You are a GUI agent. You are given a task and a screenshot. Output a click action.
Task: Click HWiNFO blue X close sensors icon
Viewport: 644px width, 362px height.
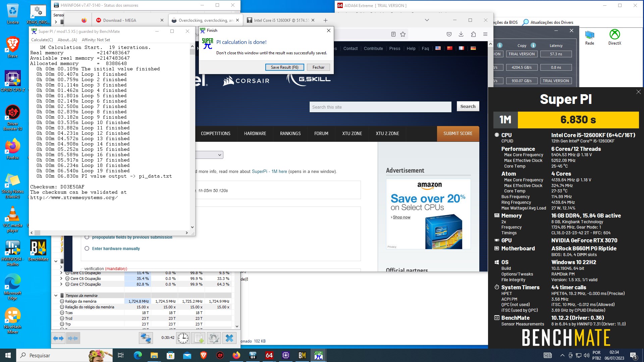(x=229, y=338)
